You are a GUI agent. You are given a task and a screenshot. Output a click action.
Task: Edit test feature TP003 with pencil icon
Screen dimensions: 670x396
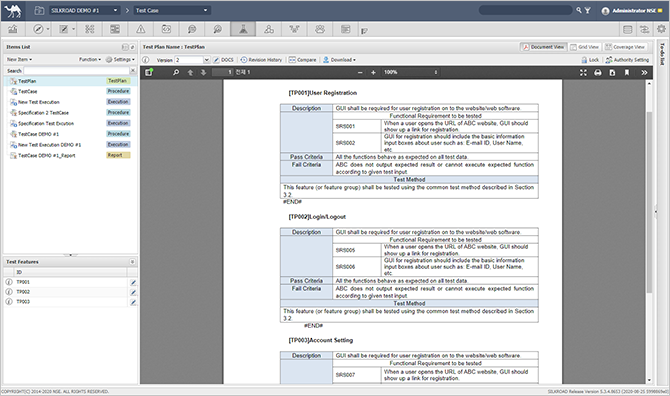click(x=133, y=302)
